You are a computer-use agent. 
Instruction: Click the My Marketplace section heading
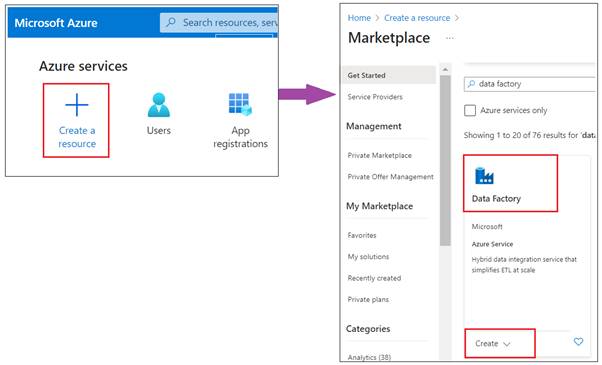379,206
